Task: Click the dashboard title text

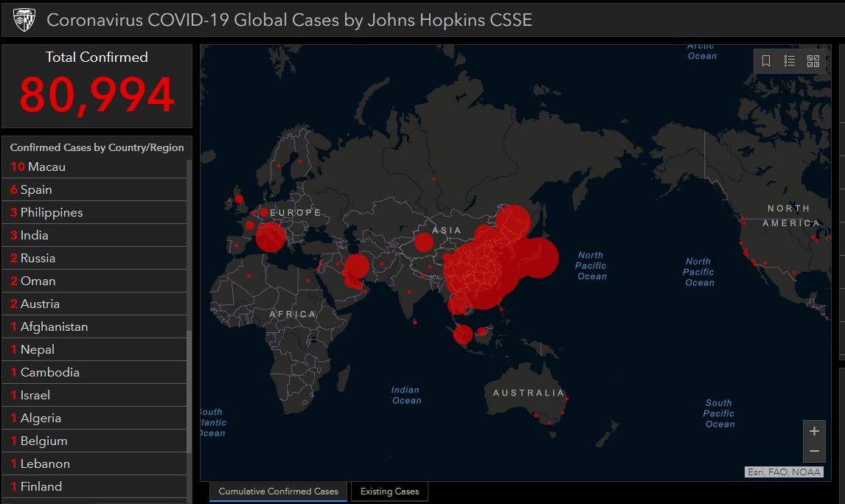Action: point(289,20)
